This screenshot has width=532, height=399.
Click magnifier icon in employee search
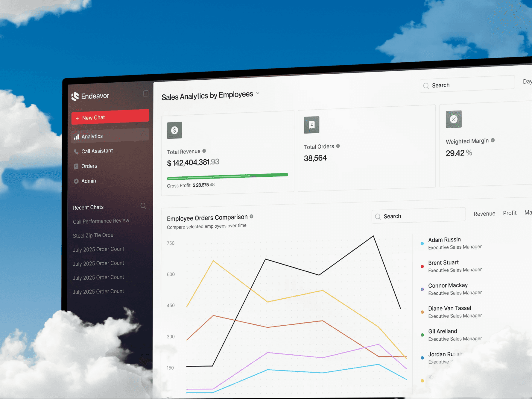point(378,217)
